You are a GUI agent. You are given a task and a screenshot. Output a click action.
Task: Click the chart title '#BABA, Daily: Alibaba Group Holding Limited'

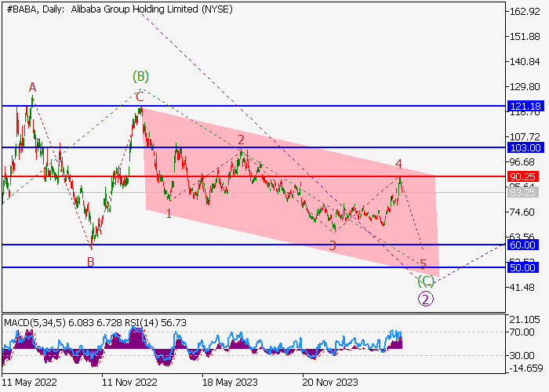[x=119, y=9]
